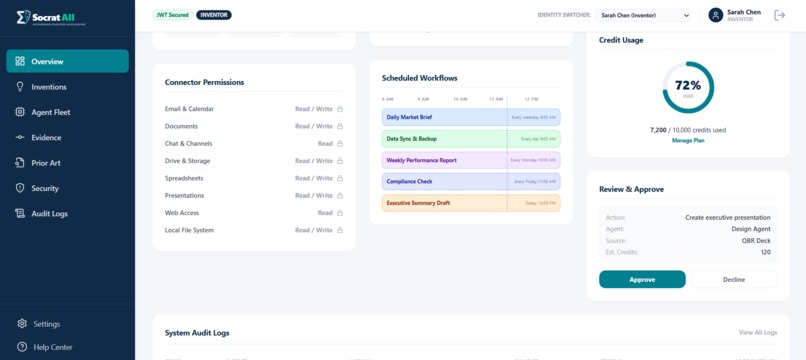Open Inventions section
The height and width of the screenshot is (360, 806).
(x=67, y=86)
